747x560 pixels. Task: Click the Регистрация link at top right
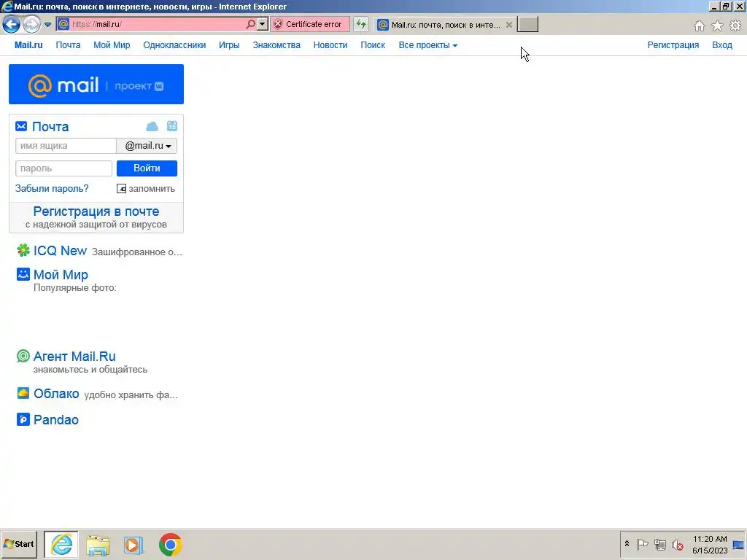point(673,44)
